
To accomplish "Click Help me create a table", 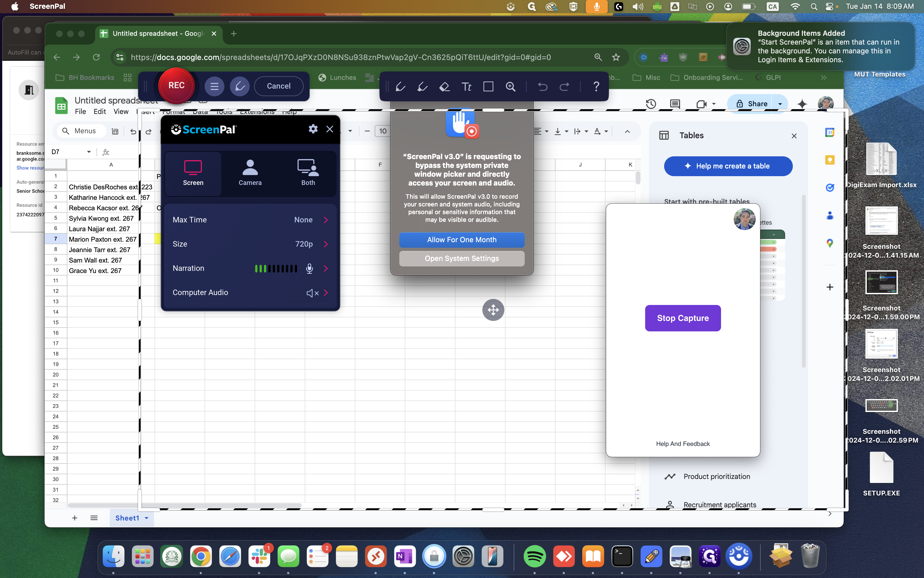I will [x=728, y=166].
